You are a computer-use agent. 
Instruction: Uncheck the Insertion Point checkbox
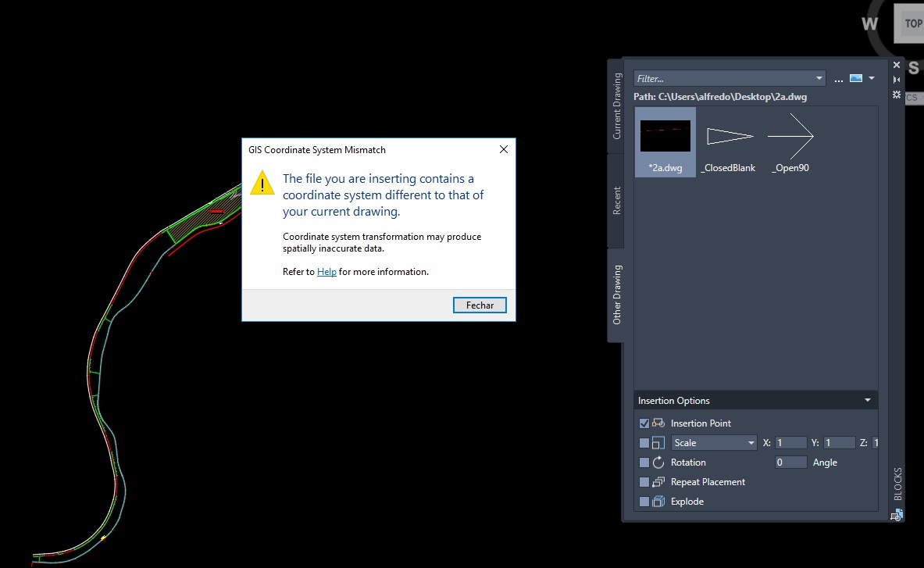643,423
